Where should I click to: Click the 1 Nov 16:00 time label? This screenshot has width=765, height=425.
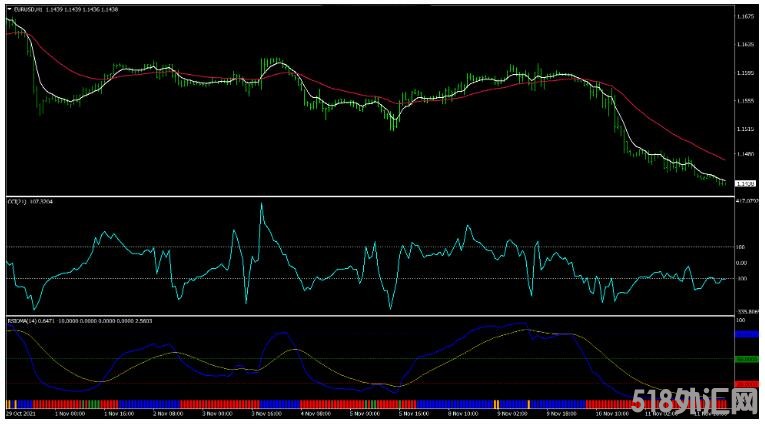[x=119, y=414]
